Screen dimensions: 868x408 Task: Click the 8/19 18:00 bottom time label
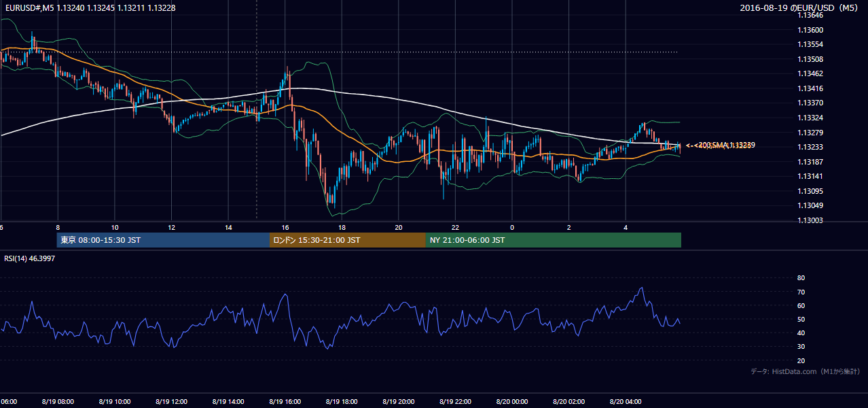tap(342, 402)
